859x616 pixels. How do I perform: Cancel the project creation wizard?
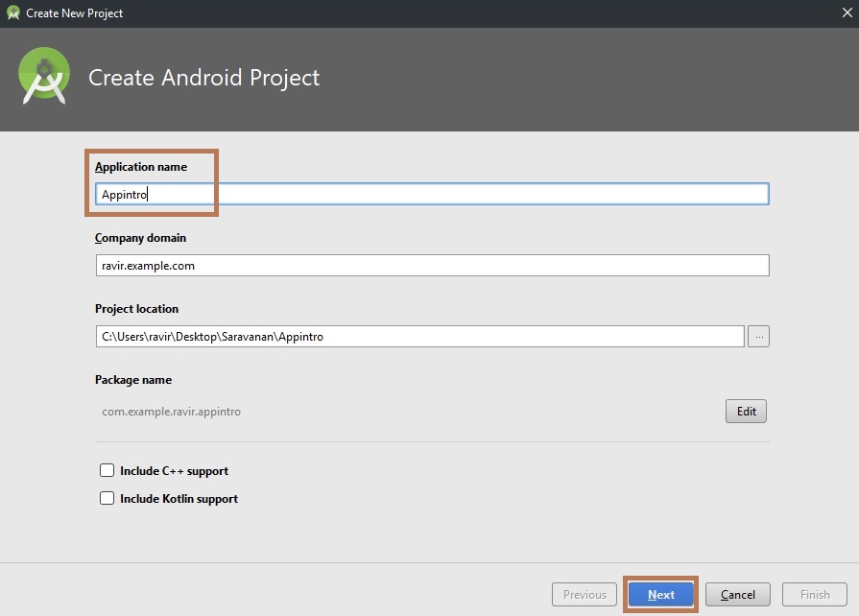click(x=738, y=595)
